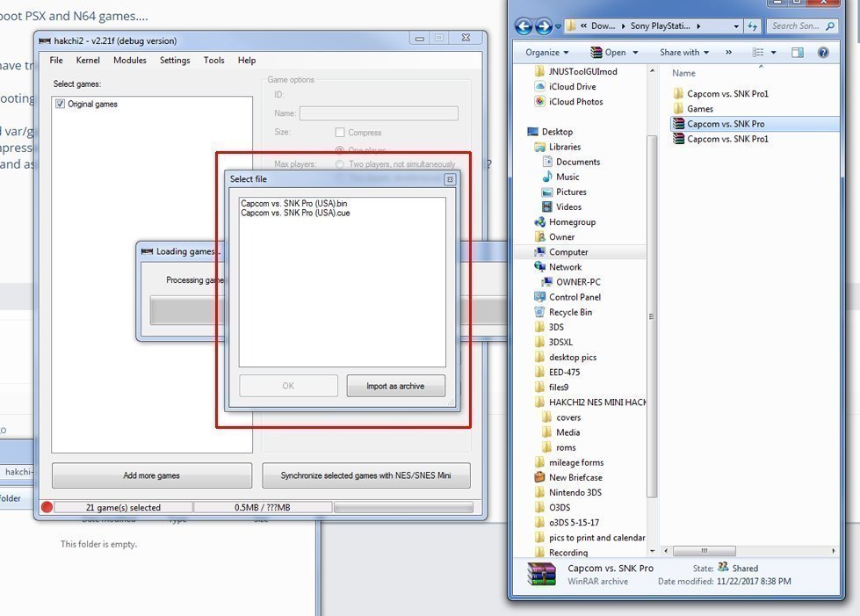Viewport: 860px width, 616px height.
Task: Select Homegroup in navigation pane
Action: (x=572, y=222)
